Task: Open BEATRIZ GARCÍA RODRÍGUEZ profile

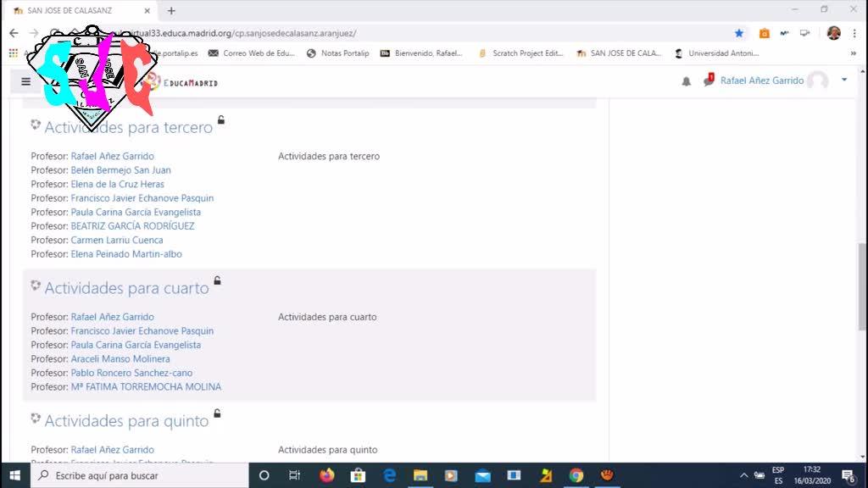Action: pyautogui.click(x=132, y=225)
